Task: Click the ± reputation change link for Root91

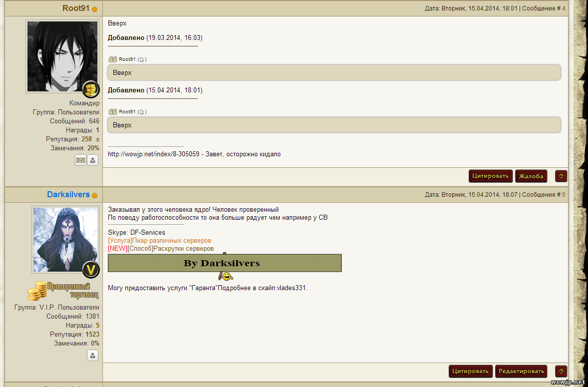Action: 97,139
